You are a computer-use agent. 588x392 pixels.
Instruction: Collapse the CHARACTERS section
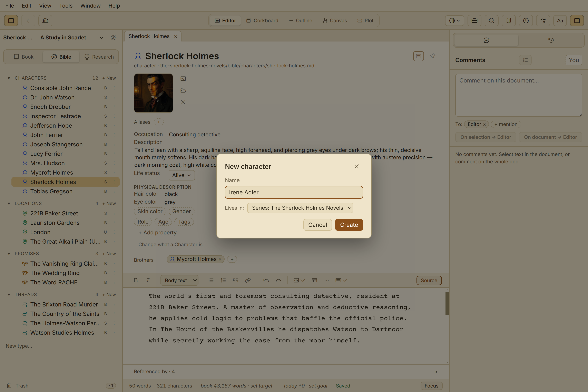[9, 78]
